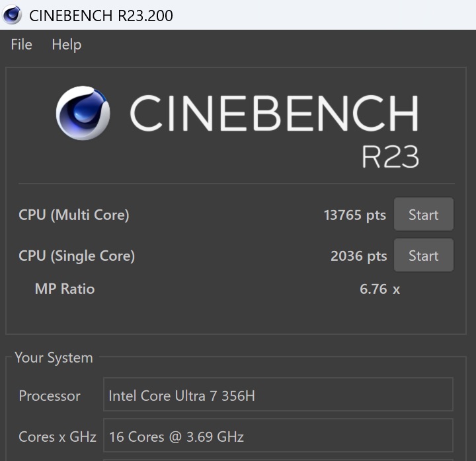Click the Processor label
This screenshot has height=461, width=476.
coord(50,396)
